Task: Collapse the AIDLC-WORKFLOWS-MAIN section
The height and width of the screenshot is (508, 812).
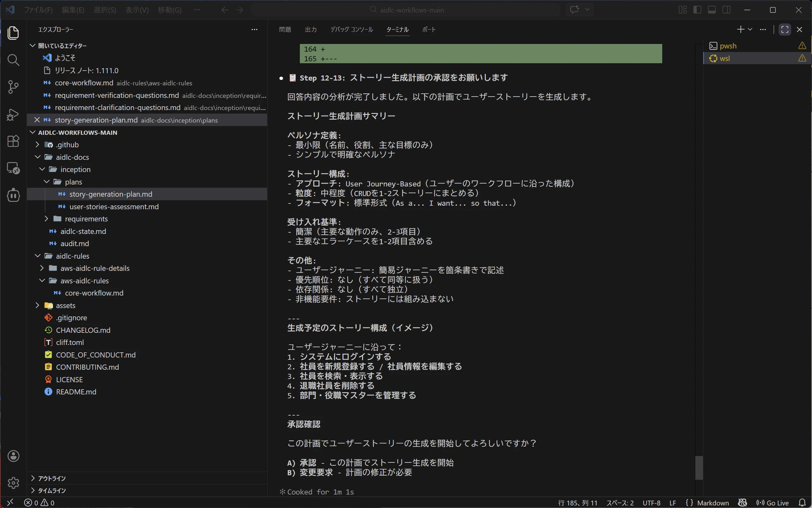Action: [148, 133]
